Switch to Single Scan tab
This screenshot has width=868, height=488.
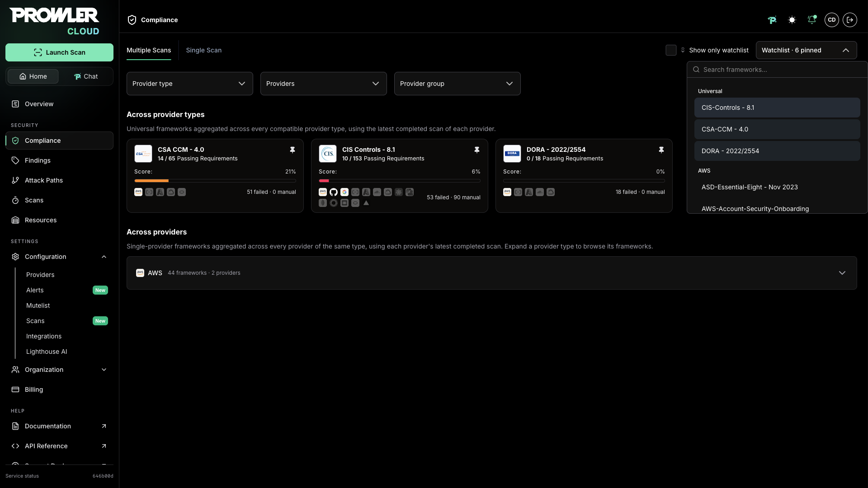pyautogui.click(x=204, y=50)
